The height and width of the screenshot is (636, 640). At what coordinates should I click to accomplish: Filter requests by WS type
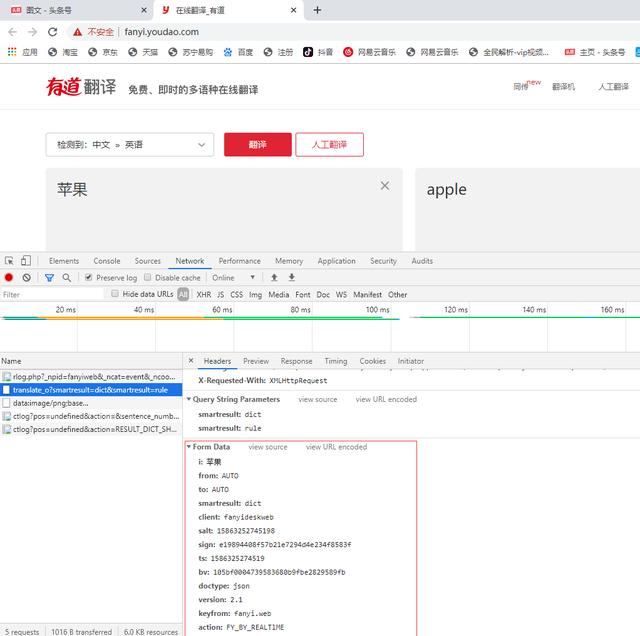[341, 294]
